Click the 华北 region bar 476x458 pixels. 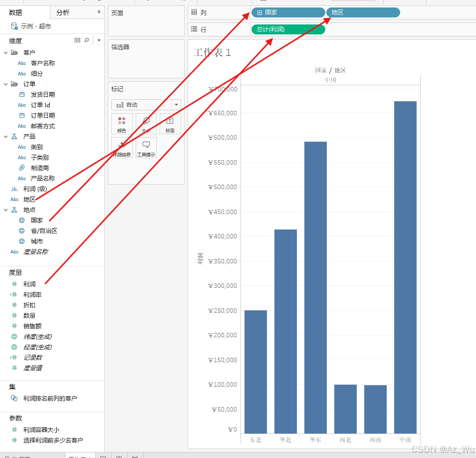285,331
